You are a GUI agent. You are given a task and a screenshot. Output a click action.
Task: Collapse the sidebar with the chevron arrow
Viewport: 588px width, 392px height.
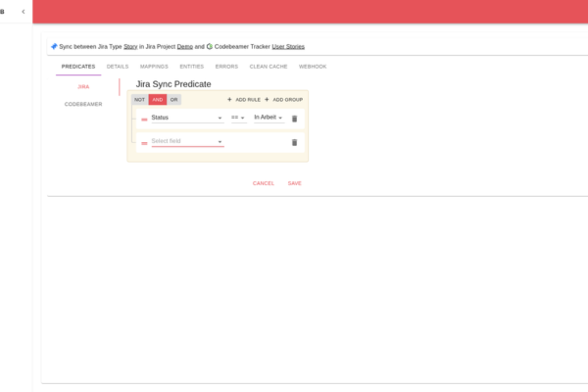(24, 12)
